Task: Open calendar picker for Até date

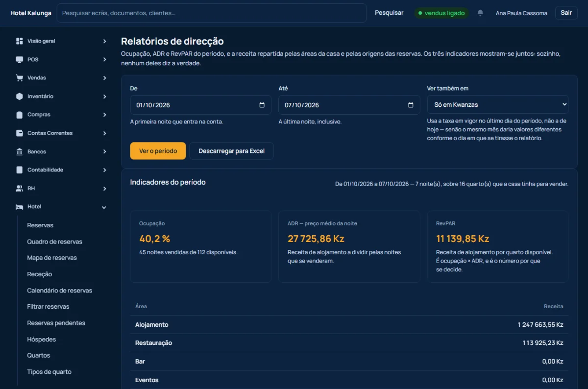Action: point(411,105)
